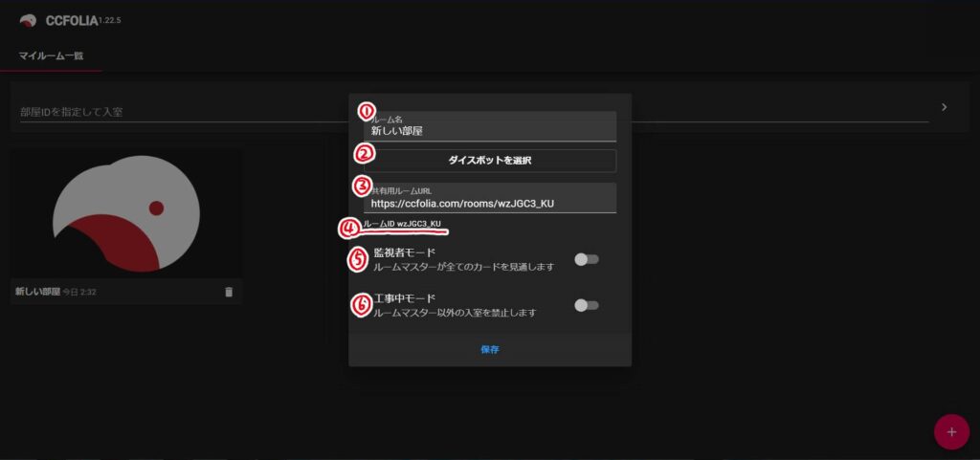Toggle the 監視者モード switch
The image size is (980, 460).
[x=587, y=260]
